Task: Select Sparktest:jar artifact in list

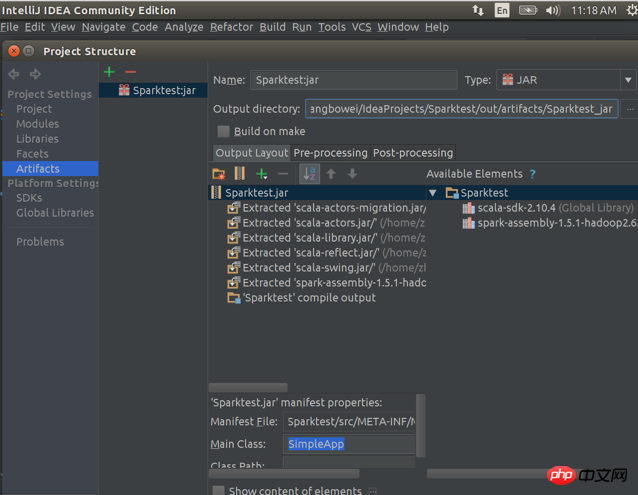Action: pos(153,90)
